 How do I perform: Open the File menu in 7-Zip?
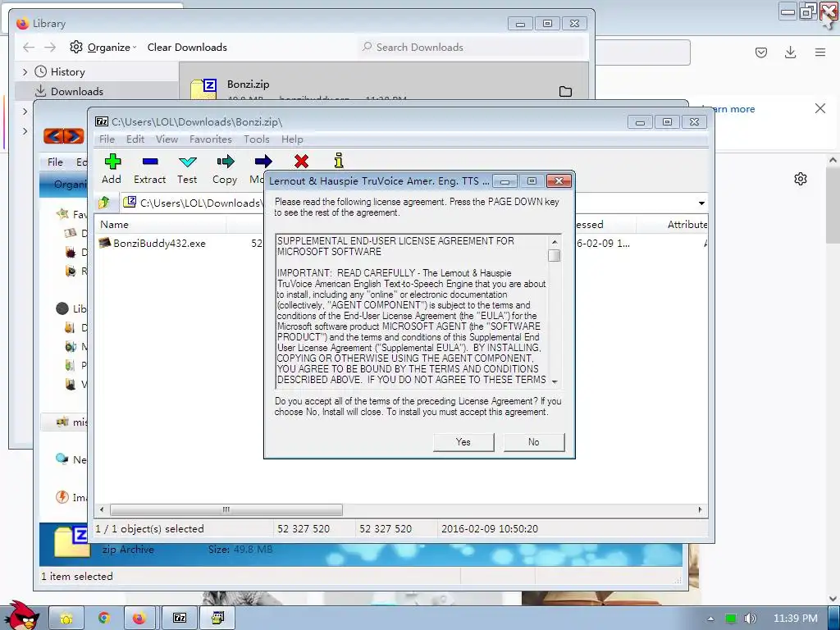pyautogui.click(x=107, y=139)
